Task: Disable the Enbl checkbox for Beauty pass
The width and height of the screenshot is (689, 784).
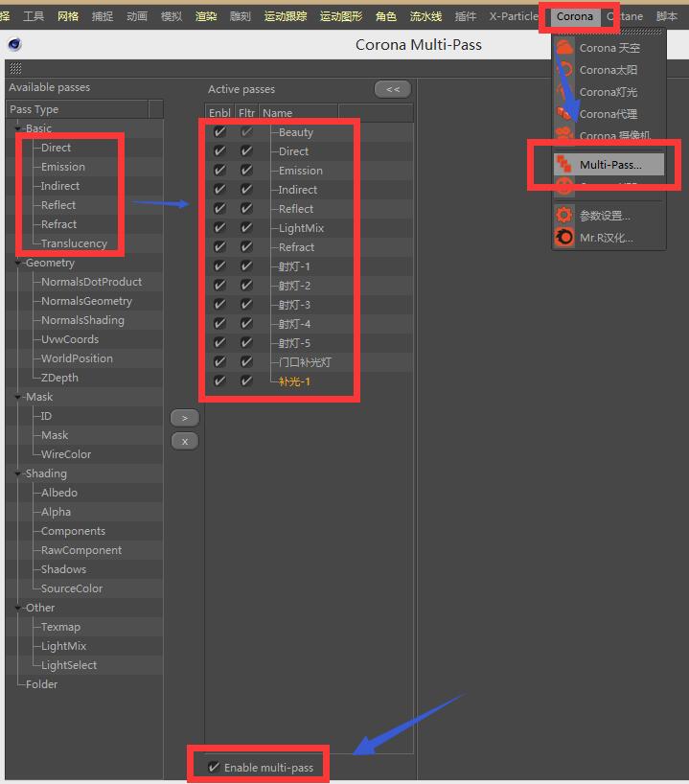Action: tap(219, 132)
